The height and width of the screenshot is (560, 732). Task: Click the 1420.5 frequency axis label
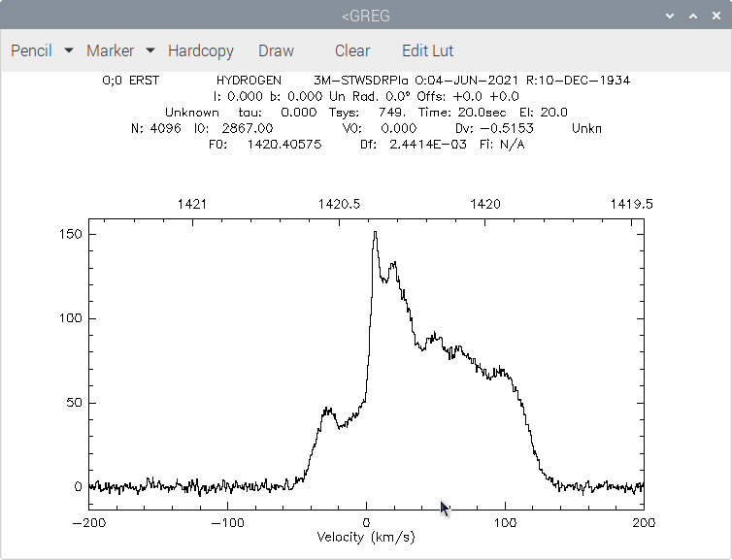[x=340, y=204]
